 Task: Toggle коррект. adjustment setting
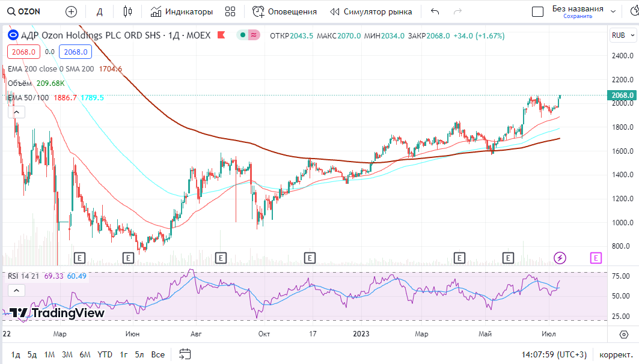click(616, 354)
